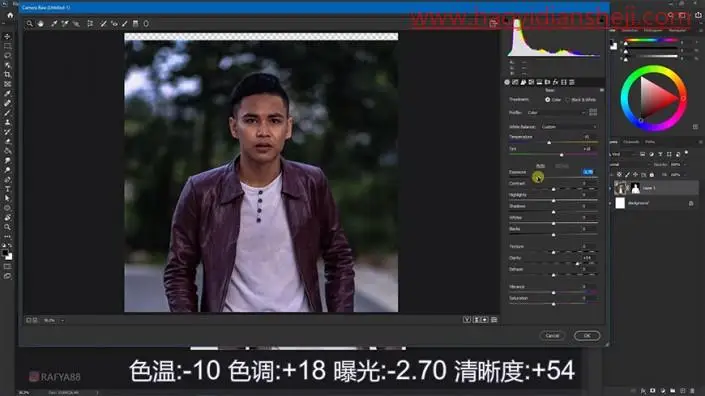Select the Red Eye Removal tool
This screenshot has height=396, width=705.
pos(114,24)
